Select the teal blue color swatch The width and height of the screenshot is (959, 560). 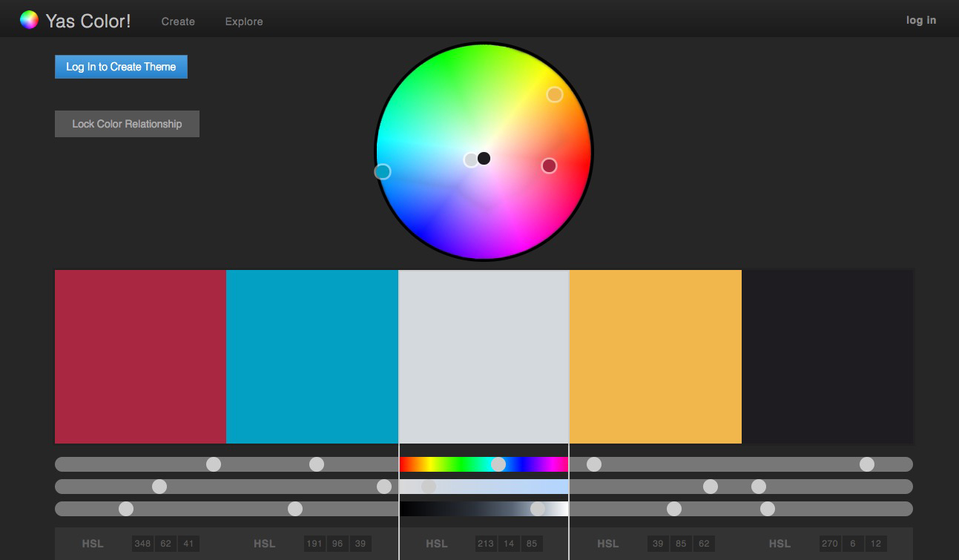tap(312, 356)
